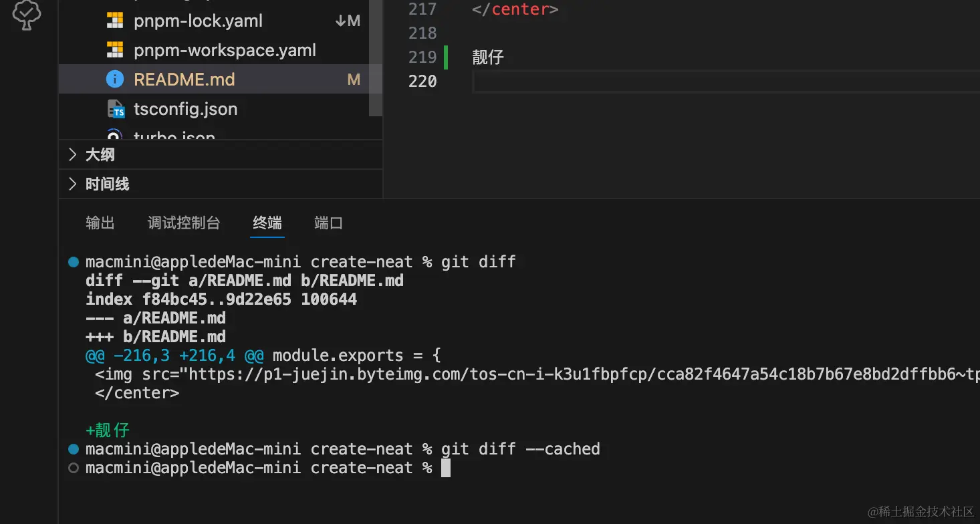Image resolution: width=980 pixels, height=524 pixels.
Task: Click the ↓M status badge on pnpm-lock.yaml
Action: click(348, 21)
